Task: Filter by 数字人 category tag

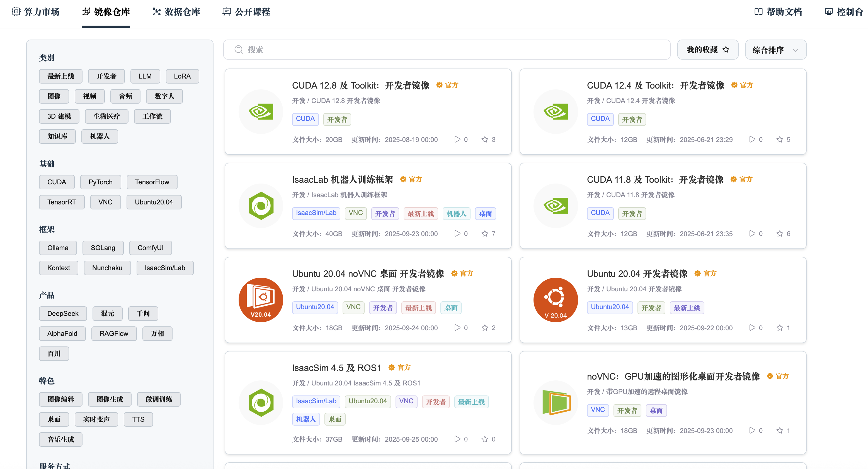Action: click(164, 96)
